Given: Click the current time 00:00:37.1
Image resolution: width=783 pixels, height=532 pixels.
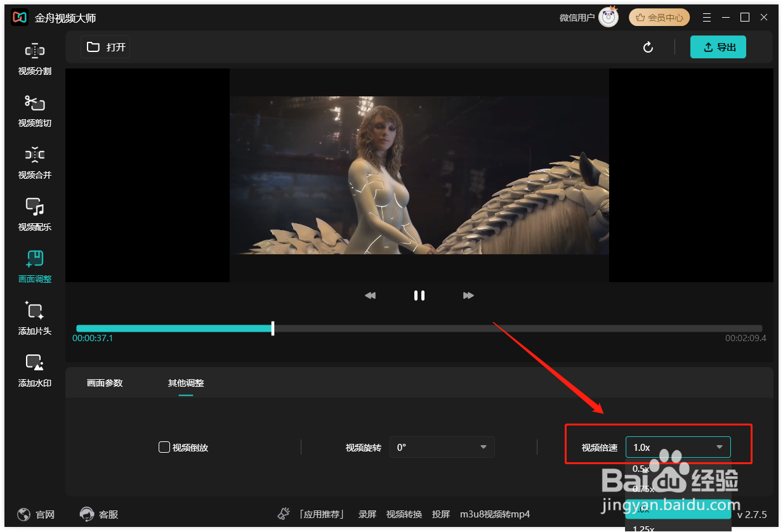Looking at the screenshot, I should click(93, 339).
